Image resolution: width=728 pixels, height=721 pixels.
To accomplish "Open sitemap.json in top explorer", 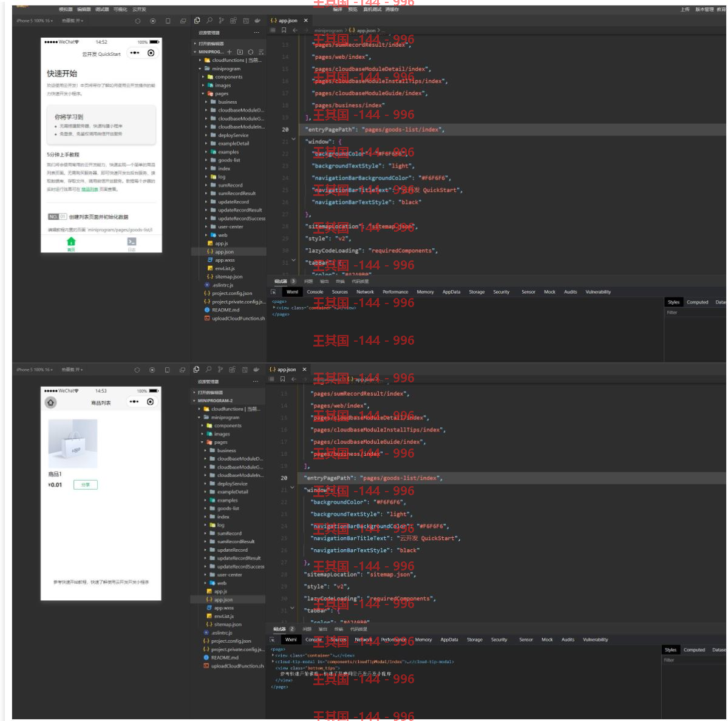I will pyautogui.click(x=228, y=277).
